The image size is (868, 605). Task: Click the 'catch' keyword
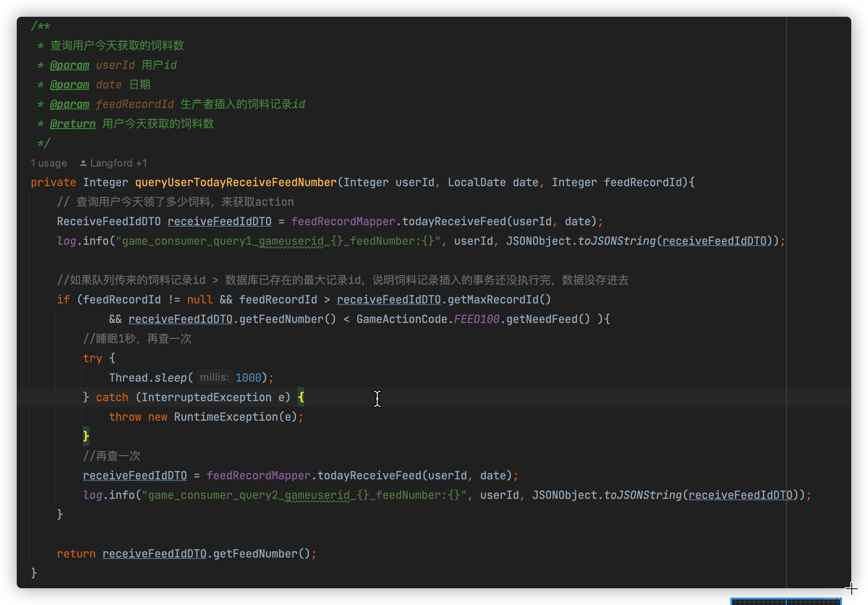112,397
